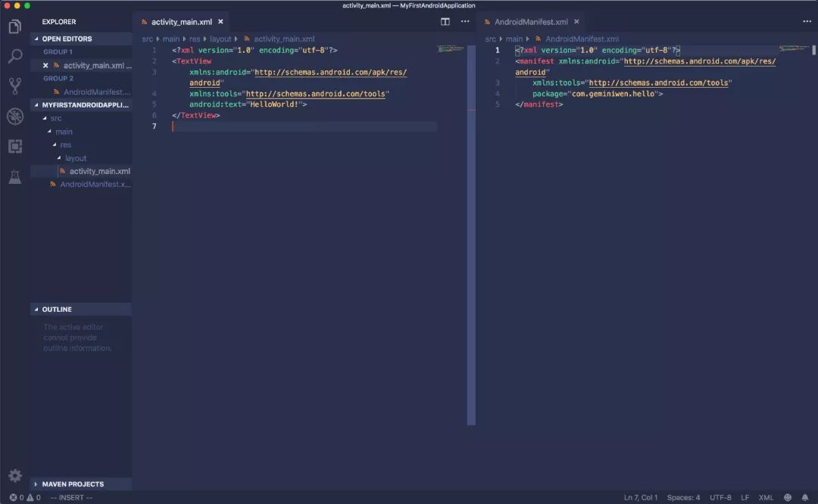The width and height of the screenshot is (818, 504).
Task: Click the GROUP 1 label in Open Editors
Action: pos(58,52)
